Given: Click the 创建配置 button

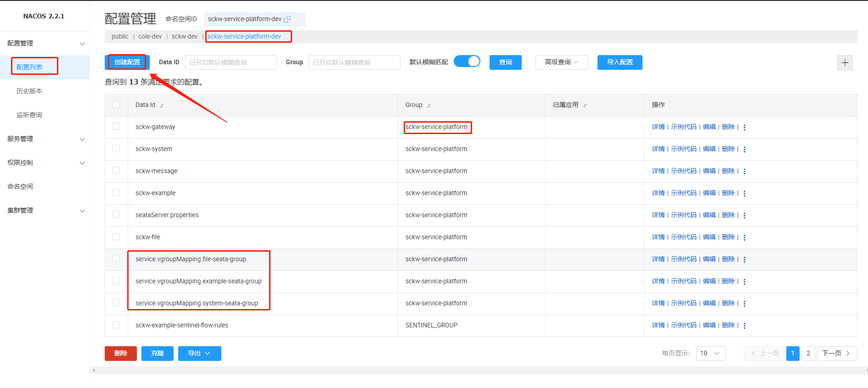Looking at the screenshot, I should pos(127,62).
